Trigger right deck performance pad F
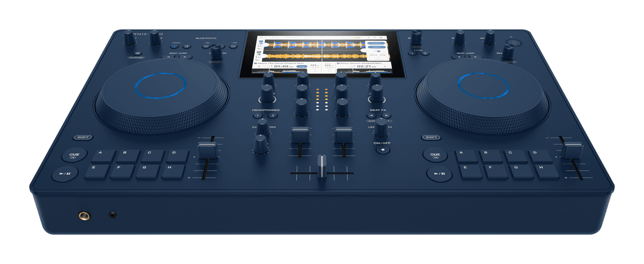 pyautogui.click(x=496, y=172)
